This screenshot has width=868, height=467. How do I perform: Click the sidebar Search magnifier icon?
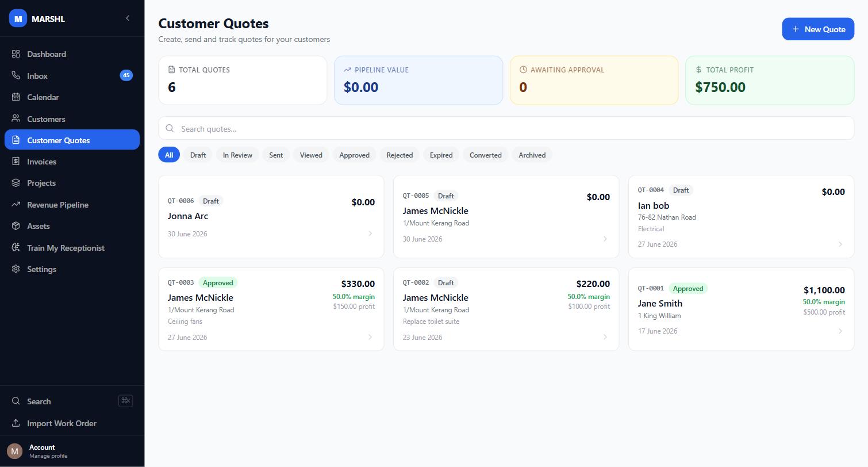point(16,401)
